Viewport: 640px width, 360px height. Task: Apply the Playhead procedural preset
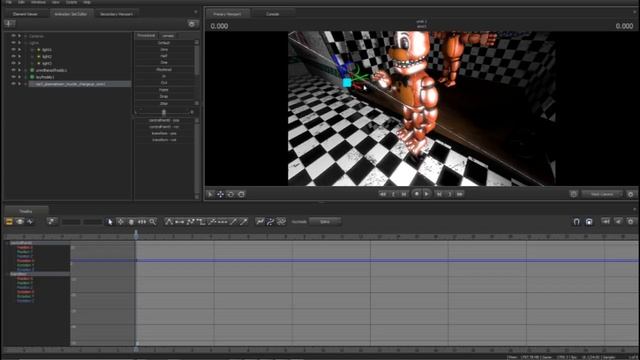pos(164,69)
